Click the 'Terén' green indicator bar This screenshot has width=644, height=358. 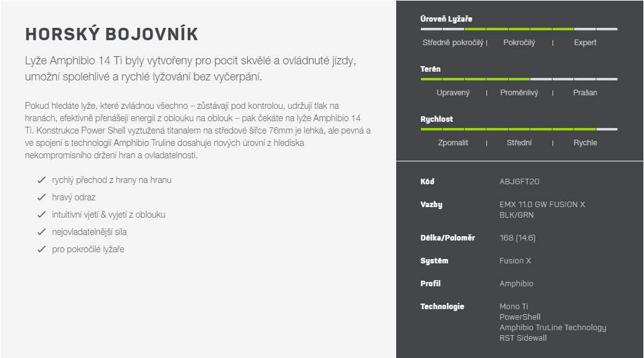(519, 79)
